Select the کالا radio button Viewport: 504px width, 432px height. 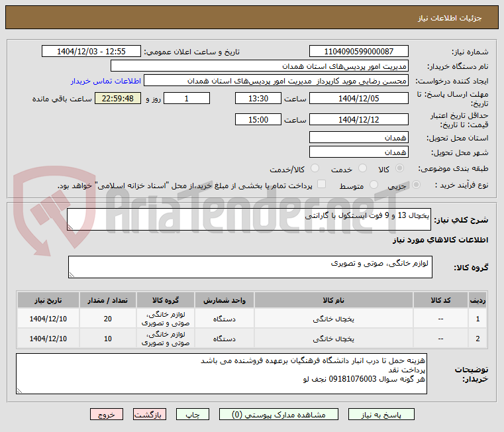click(x=400, y=168)
